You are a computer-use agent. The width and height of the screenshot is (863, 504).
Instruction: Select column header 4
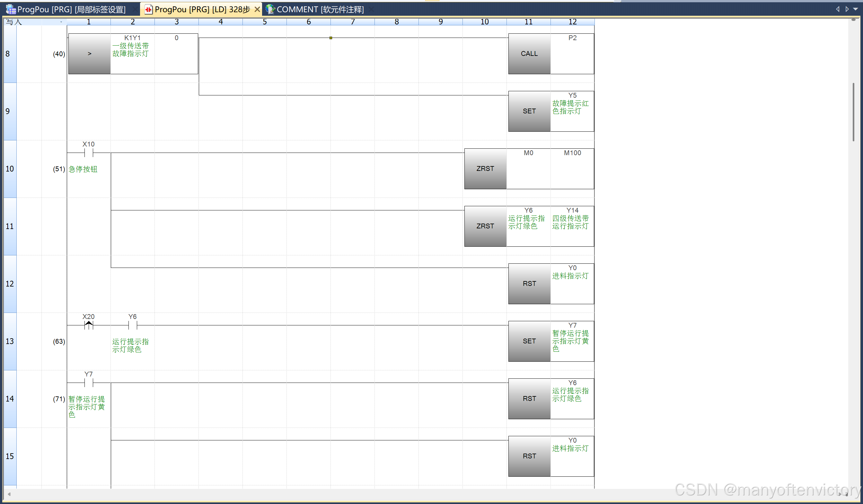tap(221, 22)
